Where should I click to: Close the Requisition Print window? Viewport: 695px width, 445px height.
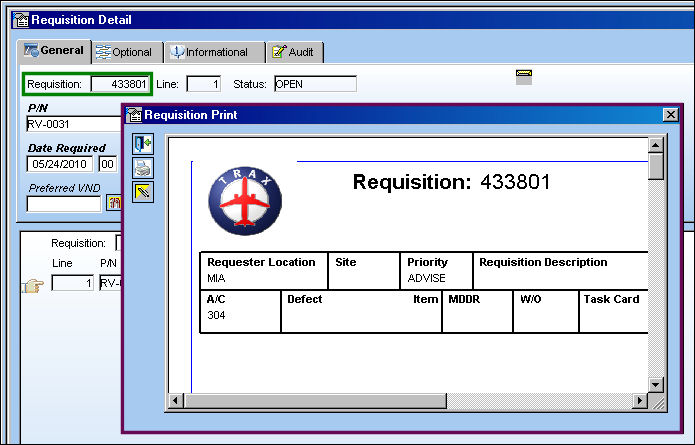pos(671,115)
